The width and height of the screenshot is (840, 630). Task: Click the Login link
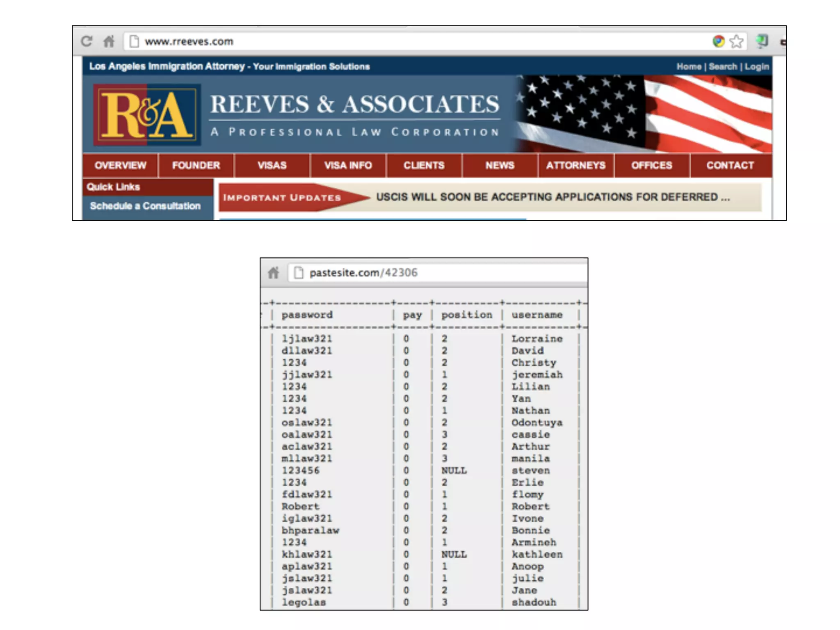757,66
